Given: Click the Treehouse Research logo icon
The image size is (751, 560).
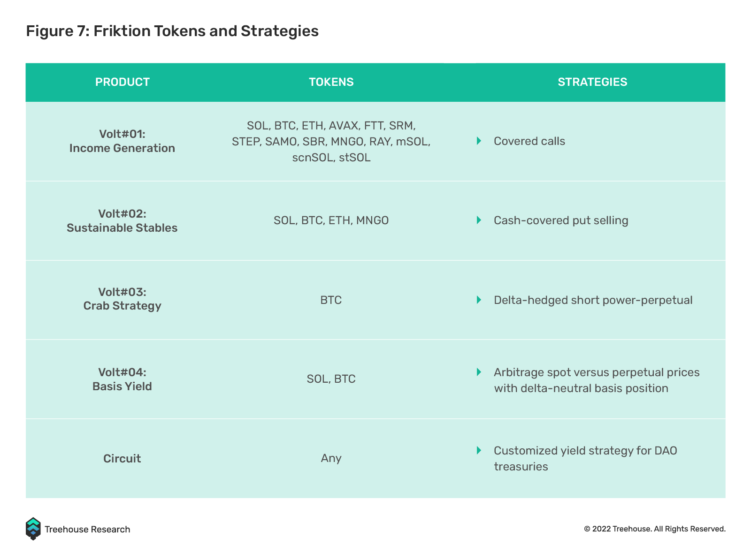Looking at the screenshot, I should 33,529.
